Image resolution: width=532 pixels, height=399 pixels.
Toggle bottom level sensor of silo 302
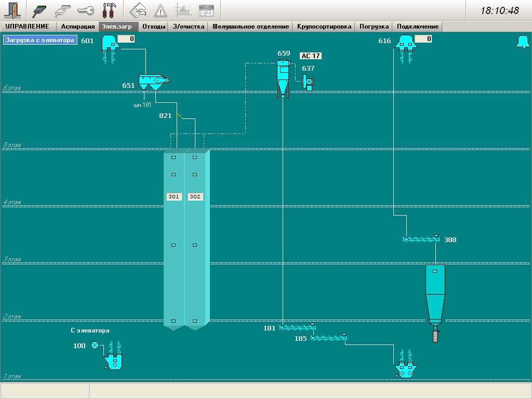click(195, 321)
